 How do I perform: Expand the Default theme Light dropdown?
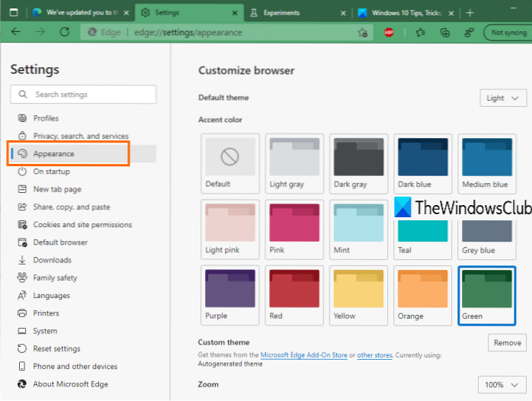pos(503,98)
